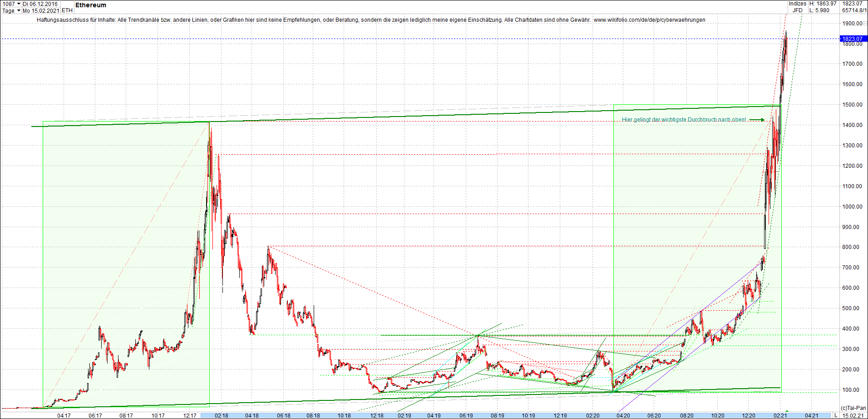Click the 10'20 time axis label
The height and width of the screenshot is (419, 868).
coord(718,415)
